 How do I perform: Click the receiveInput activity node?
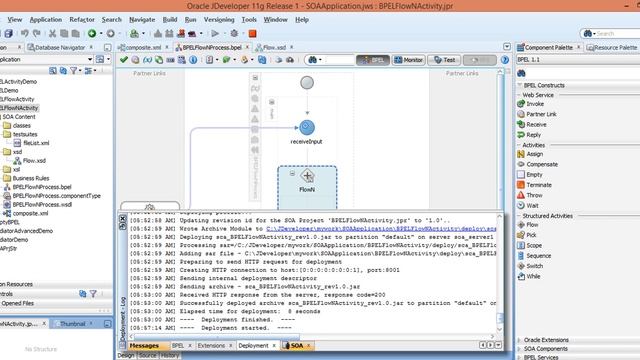tap(307, 127)
